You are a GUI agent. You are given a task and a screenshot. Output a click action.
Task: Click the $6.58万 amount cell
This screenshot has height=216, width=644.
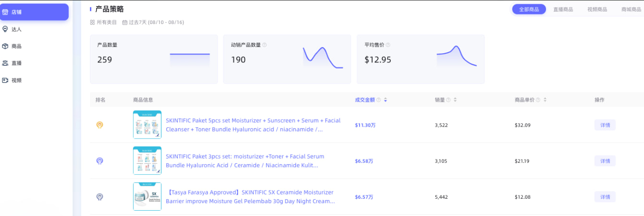[364, 161]
